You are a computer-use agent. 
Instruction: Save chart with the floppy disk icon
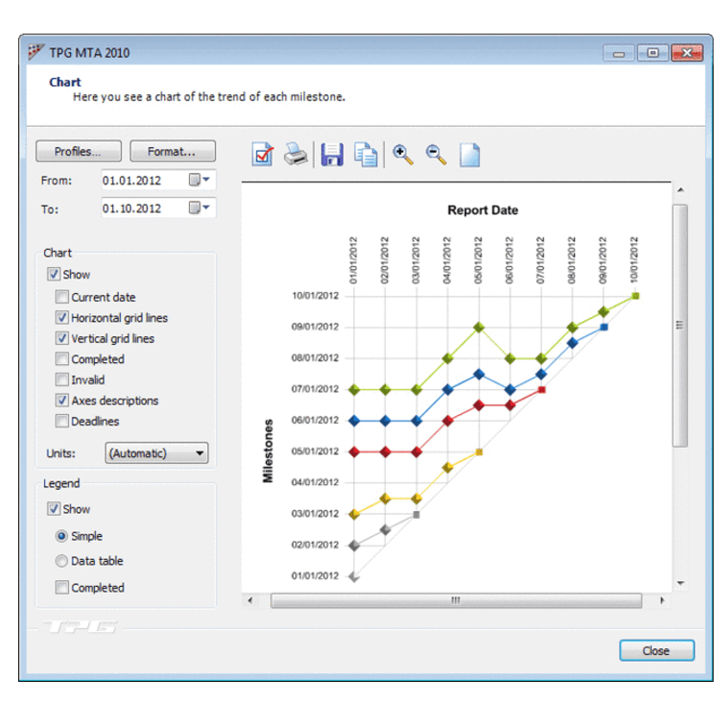[x=331, y=155]
